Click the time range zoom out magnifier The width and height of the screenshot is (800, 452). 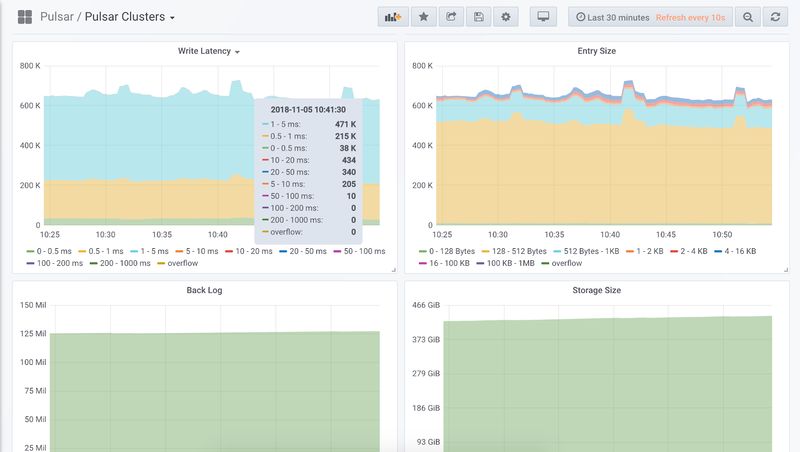tap(747, 17)
